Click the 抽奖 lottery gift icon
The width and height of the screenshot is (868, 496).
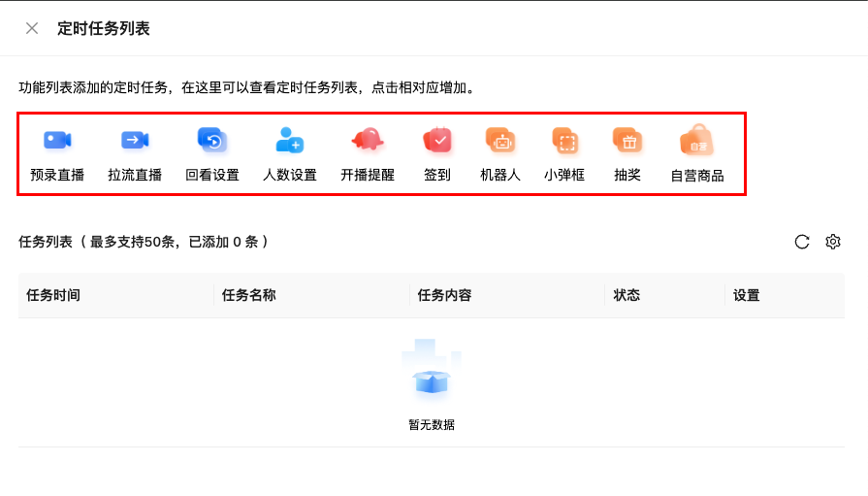click(627, 141)
